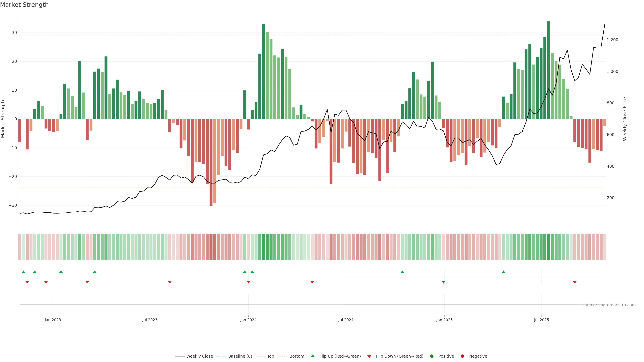
Task: Click the Jan 2024 x-axis label
Action: 248,320
